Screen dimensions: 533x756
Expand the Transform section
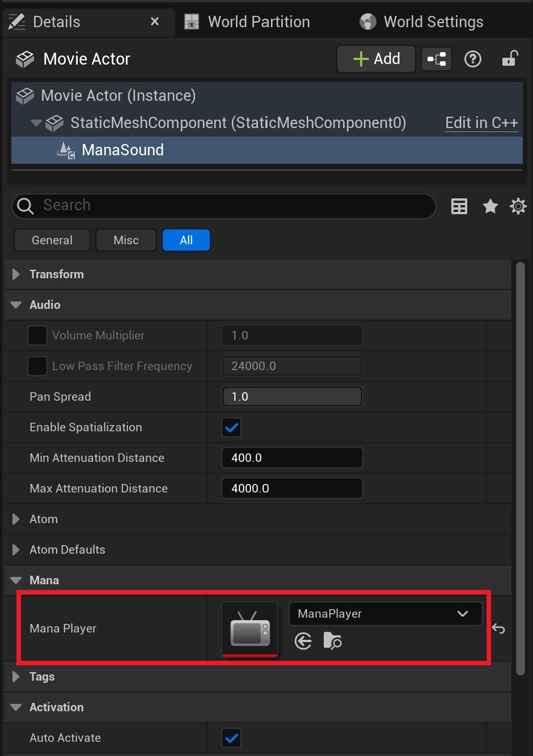[x=15, y=274]
